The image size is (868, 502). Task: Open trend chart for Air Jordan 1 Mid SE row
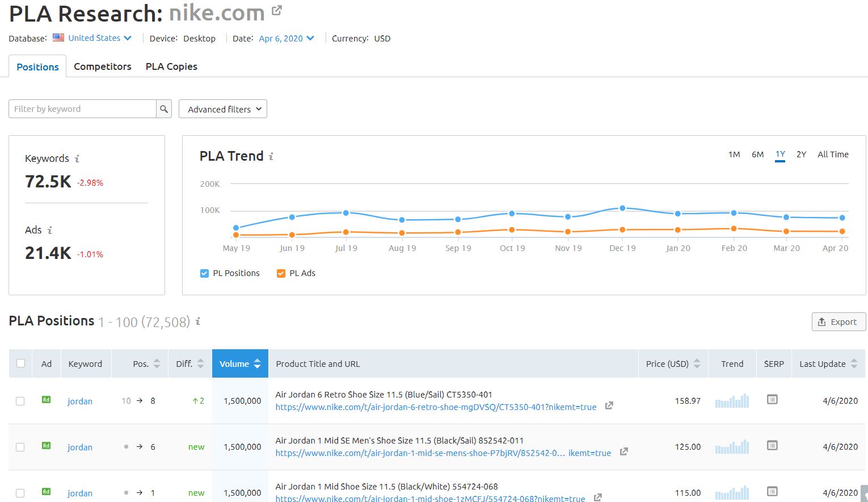tap(732, 447)
